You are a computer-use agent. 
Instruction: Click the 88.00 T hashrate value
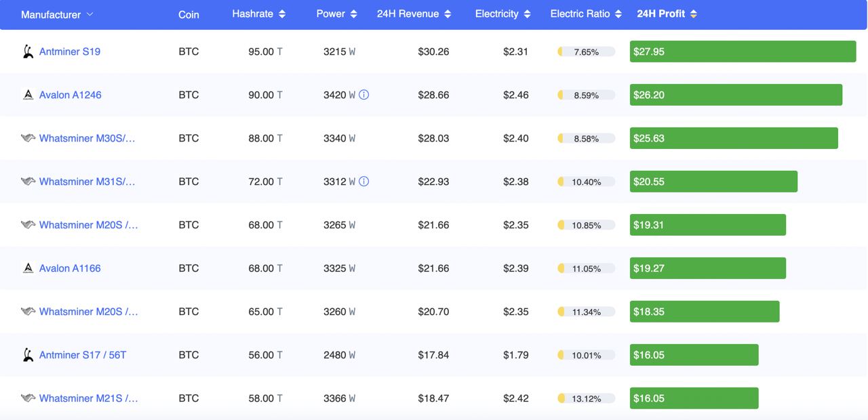pos(265,138)
